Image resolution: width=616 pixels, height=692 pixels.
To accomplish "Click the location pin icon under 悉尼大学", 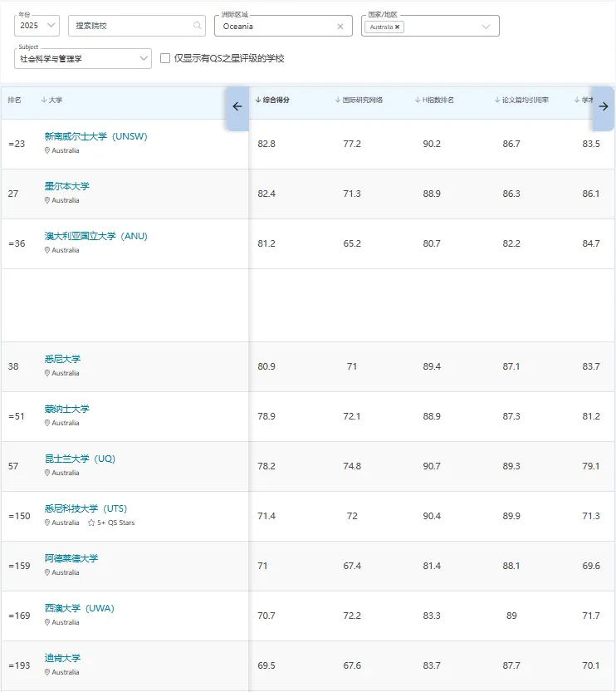I will 47,373.
